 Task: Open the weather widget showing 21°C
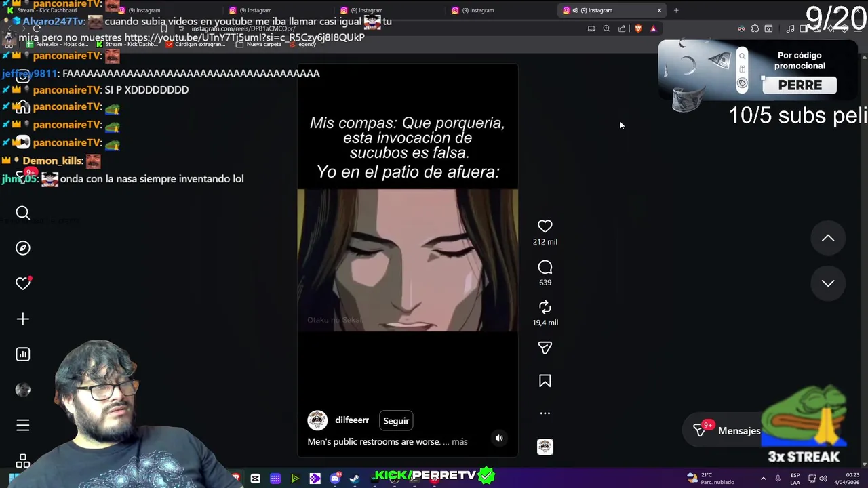tap(711, 479)
